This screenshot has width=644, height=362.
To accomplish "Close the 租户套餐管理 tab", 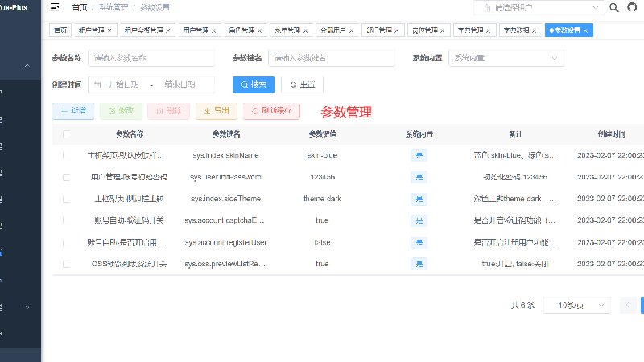I will point(168,31).
